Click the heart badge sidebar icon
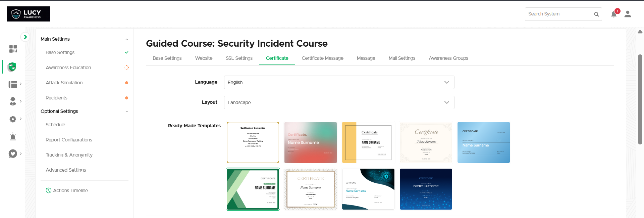 click(13, 154)
